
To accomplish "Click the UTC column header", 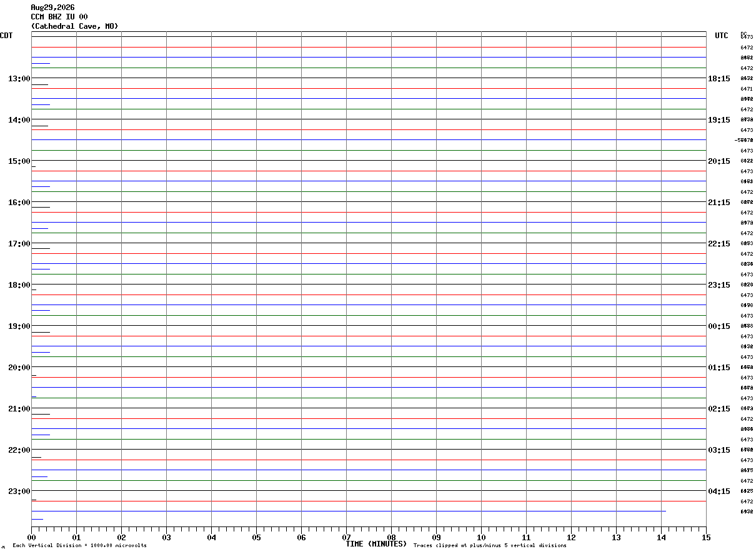I will pyautogui.click(x=722, y=36).
